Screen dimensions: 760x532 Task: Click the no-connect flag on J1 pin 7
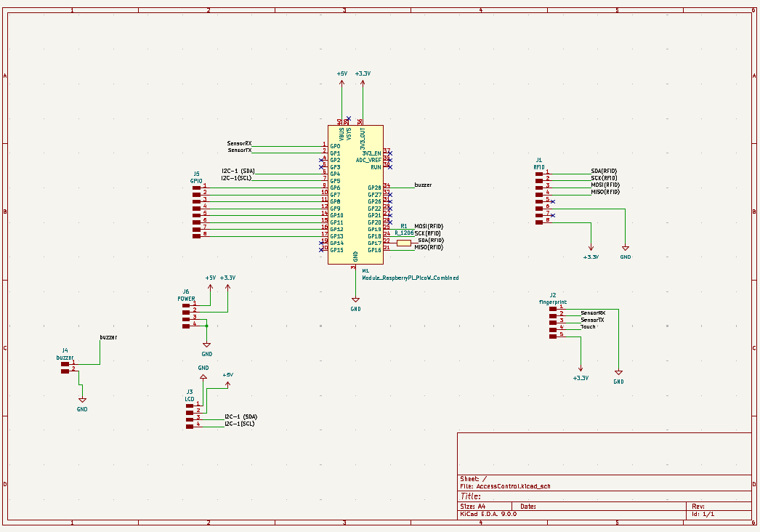click(553, 216)
